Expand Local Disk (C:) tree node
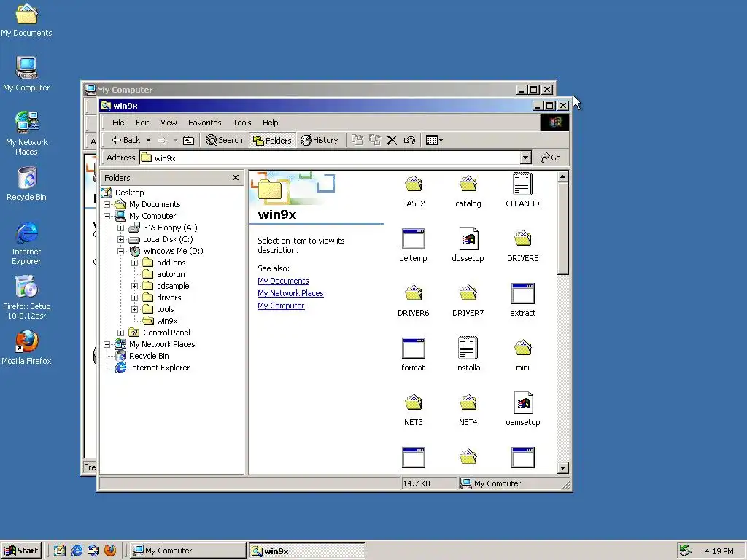 point(120,239)
